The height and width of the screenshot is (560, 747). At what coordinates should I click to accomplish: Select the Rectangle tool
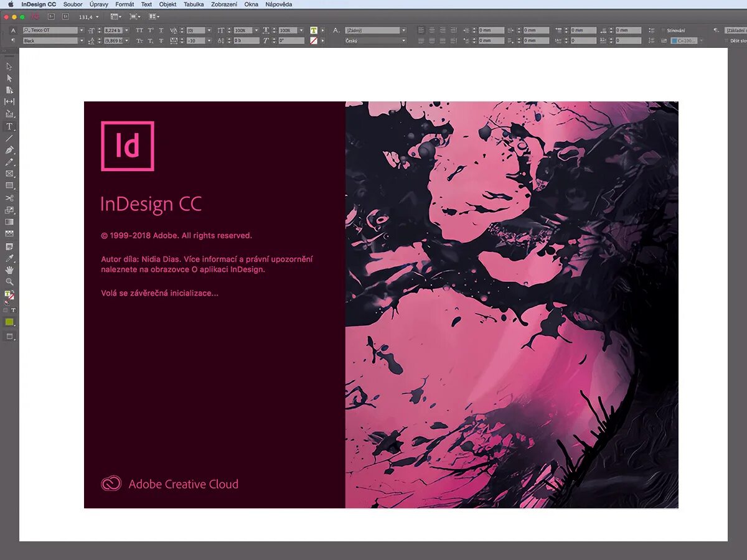click(9, 185)
